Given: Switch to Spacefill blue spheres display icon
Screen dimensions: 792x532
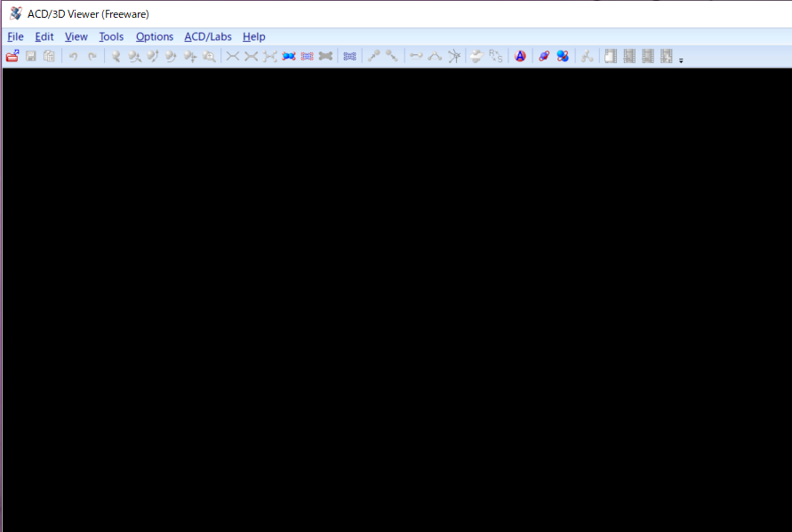Looking at the screenshot, I should click(x=288, y=56).
